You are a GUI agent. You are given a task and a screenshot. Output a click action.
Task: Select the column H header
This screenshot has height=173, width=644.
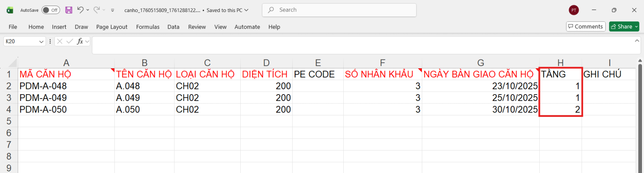click(x=560, y=63)
